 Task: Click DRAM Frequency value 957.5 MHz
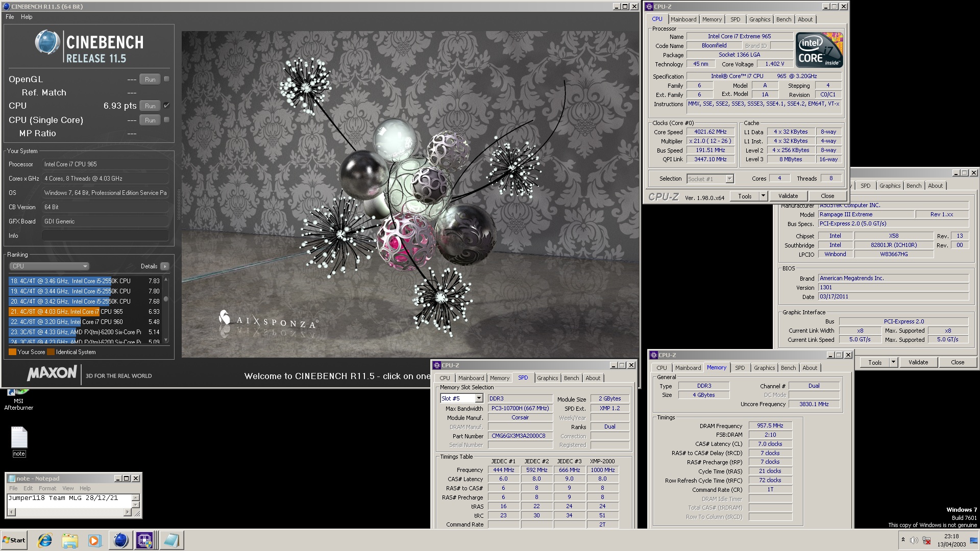770,425
